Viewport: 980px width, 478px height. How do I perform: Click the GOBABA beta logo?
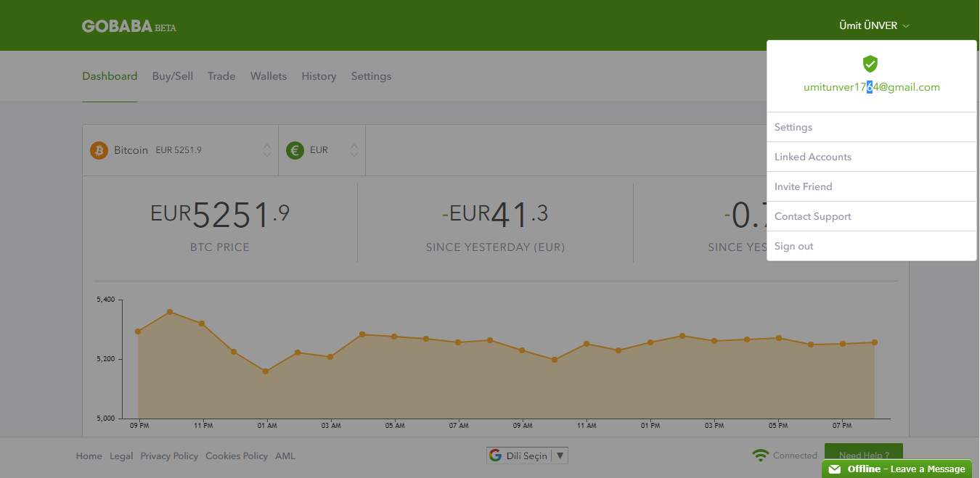point(129,26)
